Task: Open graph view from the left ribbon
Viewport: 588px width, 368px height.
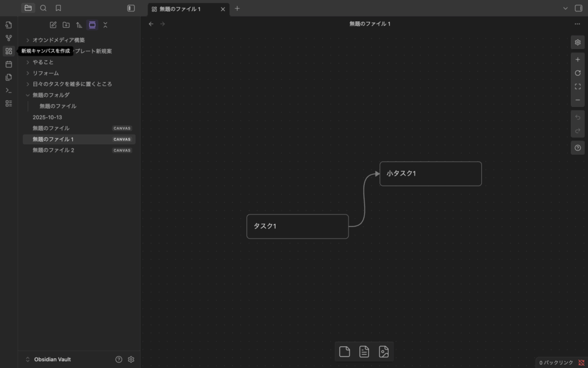Action: pyautogui.click(x=9, y=38)
